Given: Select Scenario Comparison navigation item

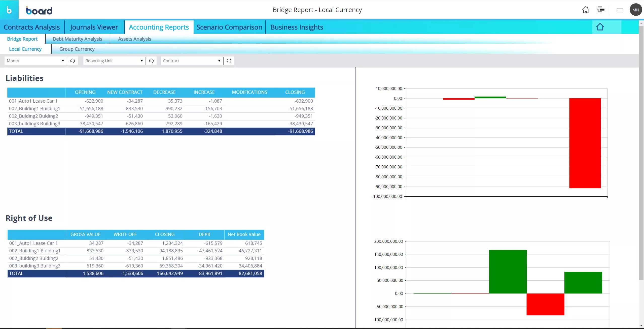Looking at the screenshot, I should tap(229, 27).
